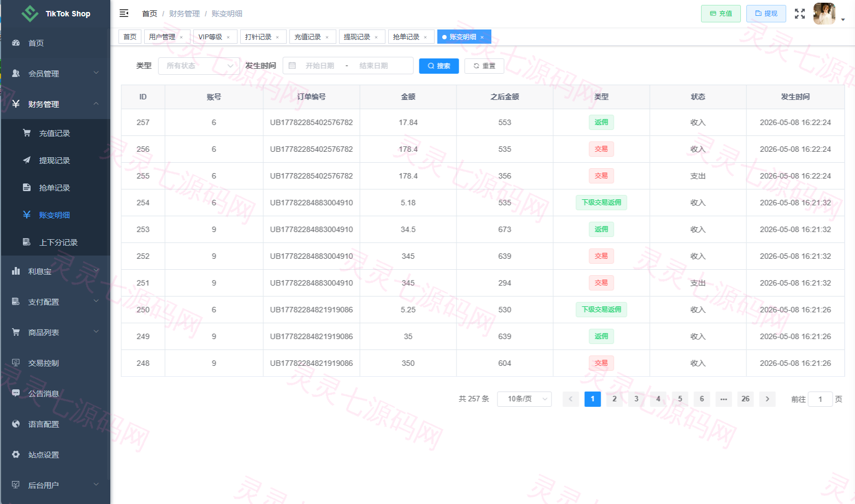Collapse the 财务管理 submenu
The height and width of the screenshot is (504, 855).
click(96, 104)
